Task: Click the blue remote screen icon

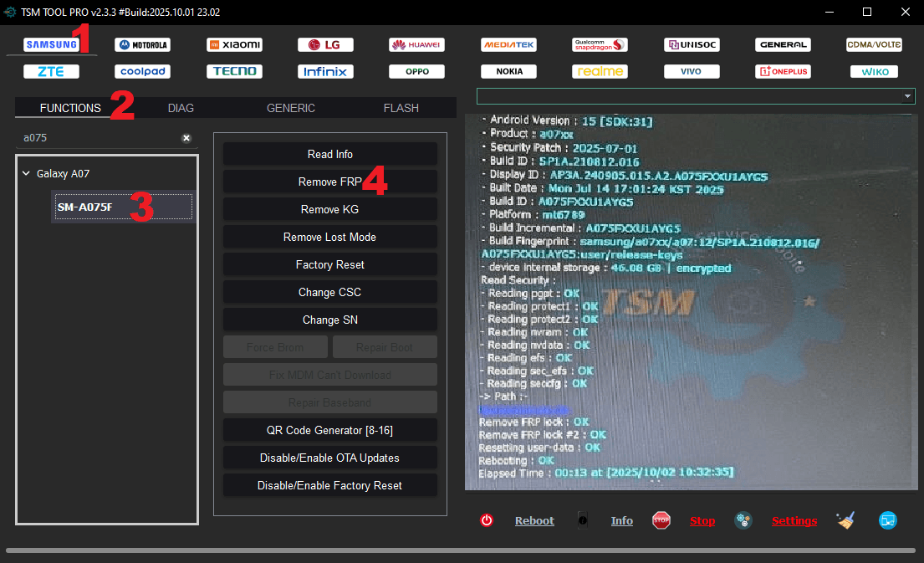Action: pos(888,520)
